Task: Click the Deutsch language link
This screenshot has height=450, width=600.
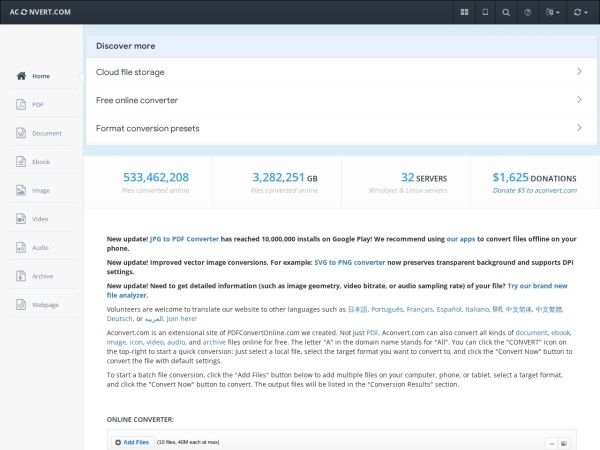Action: tap(119, 319)
